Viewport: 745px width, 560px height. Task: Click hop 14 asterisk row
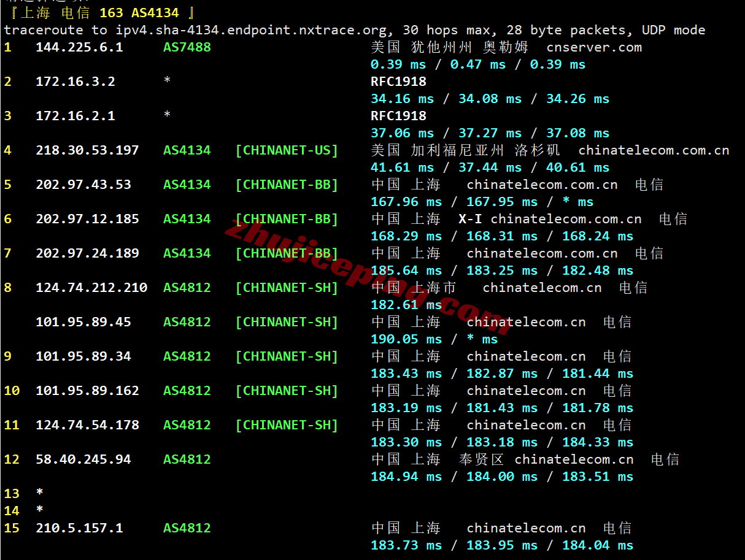(23, 511)
